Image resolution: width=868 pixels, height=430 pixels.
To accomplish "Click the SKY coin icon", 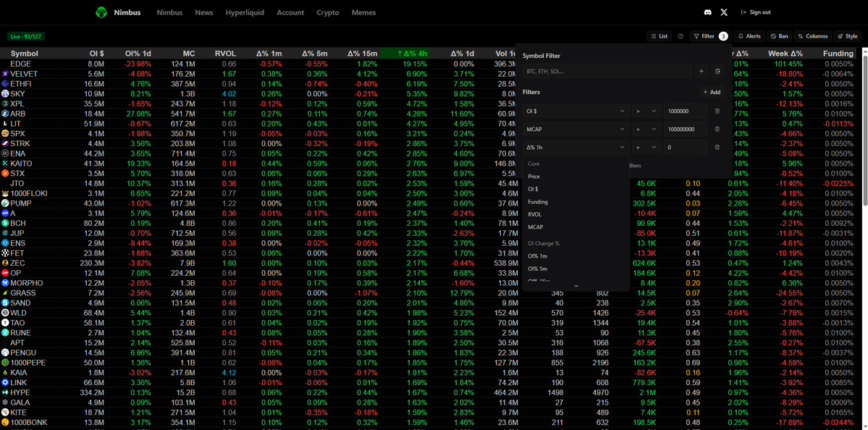I will tap(5, 93).
